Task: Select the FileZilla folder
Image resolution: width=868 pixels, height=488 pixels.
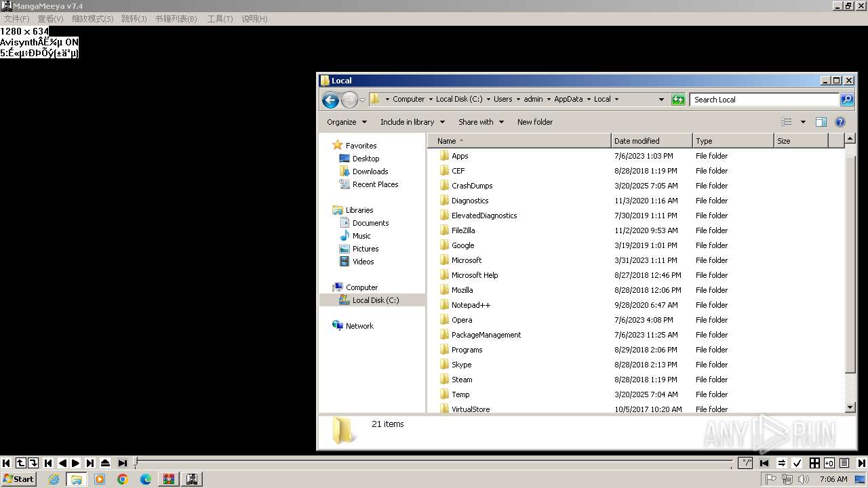Action: tap(463, 230)
